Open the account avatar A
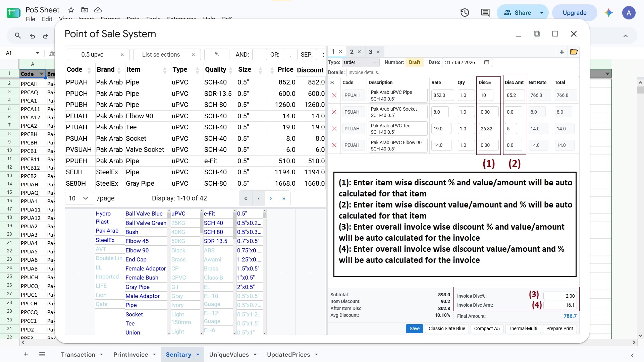Image resolution: width=644 pixels, height=362 pixels. pyautogui.click(x=629, y=13)
